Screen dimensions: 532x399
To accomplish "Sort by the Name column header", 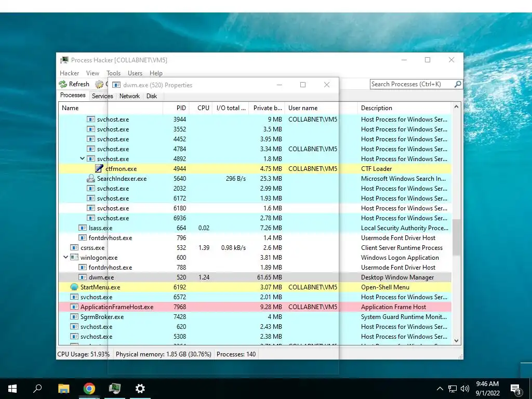I will click(111, 108).
